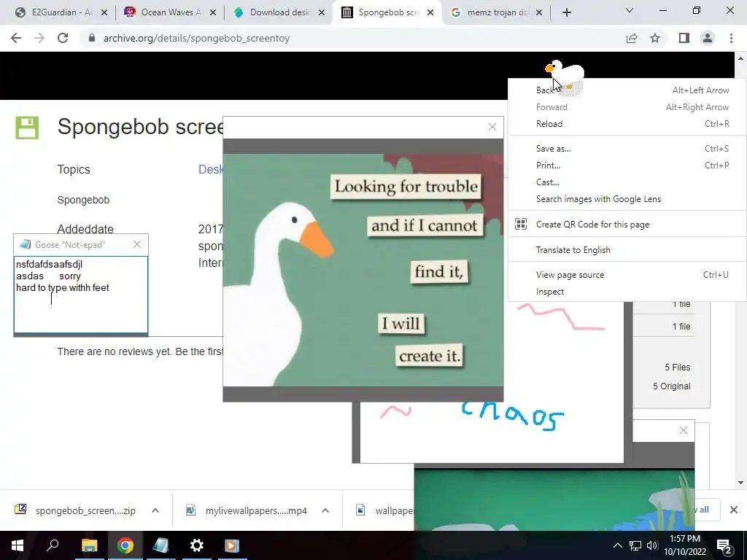The image size is (747, 560).
Task: Open Windows taskbar search
Action: [53, 545]
